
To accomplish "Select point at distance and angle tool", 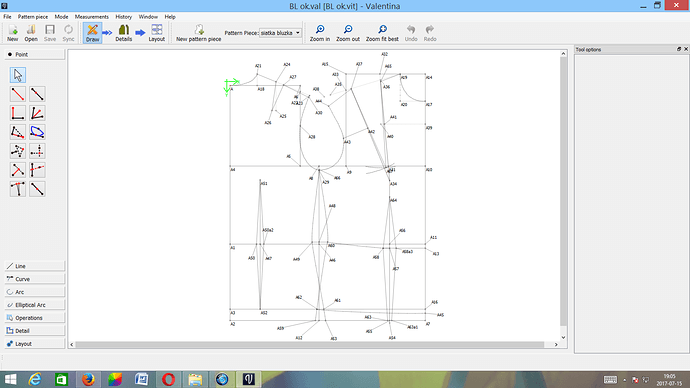I will tap(18, 94).
